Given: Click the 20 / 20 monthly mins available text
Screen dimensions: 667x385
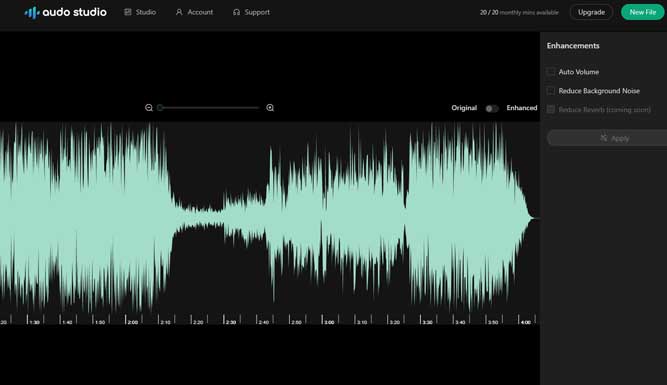Looking at the screenshot, I should click(x=519, y=13).
